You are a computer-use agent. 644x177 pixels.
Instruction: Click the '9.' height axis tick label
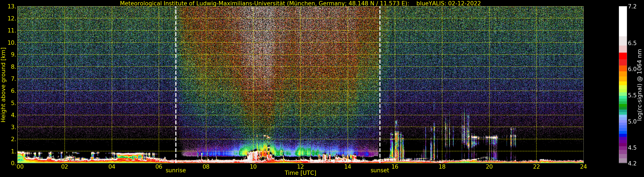pos(14,55)
